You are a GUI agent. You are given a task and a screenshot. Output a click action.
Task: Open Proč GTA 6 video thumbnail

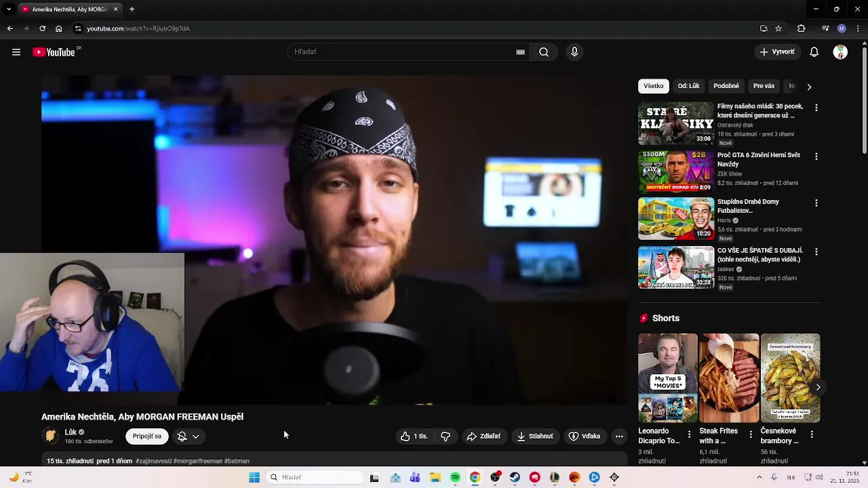pyautogui.click(x=676, y=172)
